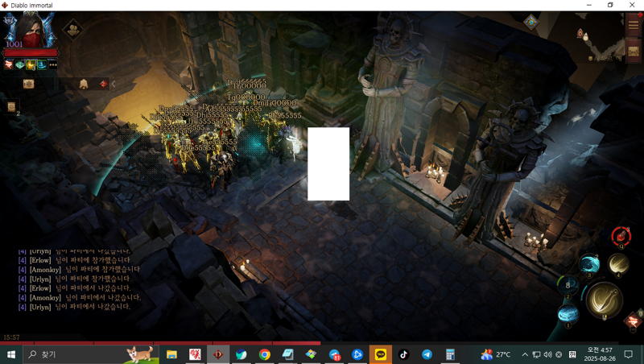Open the character portrait with red mask
This screenshot has width=644, height=364.
tap(30, 30)
